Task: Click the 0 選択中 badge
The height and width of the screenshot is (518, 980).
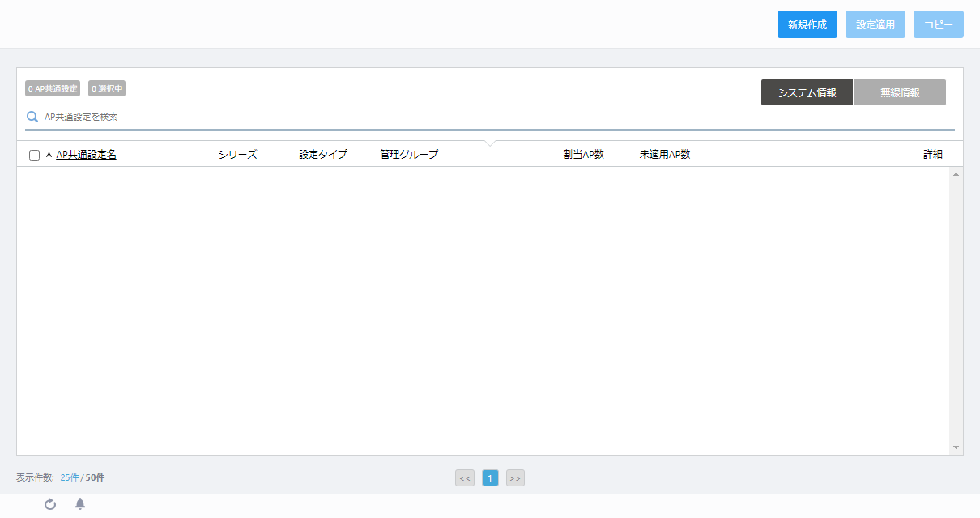Action: [107, 88]
